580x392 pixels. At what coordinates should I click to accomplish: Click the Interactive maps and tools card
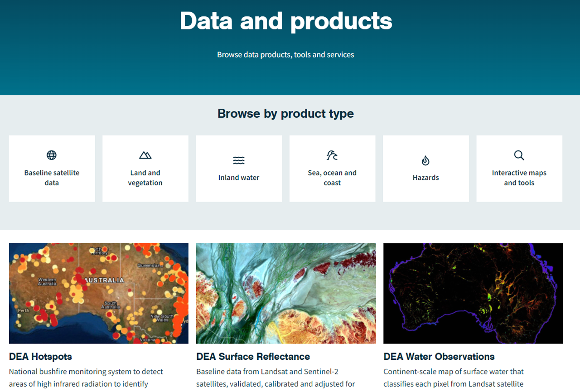[x=519, y=168]
